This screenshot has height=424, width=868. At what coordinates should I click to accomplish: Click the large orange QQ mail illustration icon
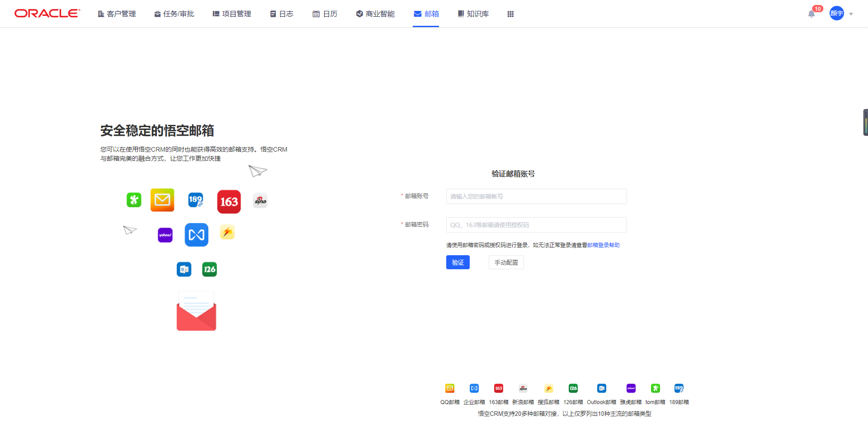coord(162,200)
